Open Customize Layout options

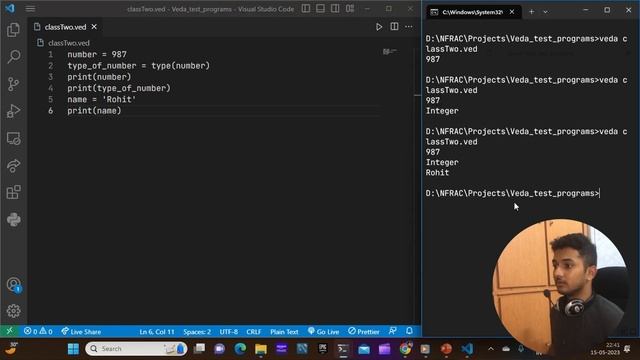pyautogui.click(x=350, y=9)
